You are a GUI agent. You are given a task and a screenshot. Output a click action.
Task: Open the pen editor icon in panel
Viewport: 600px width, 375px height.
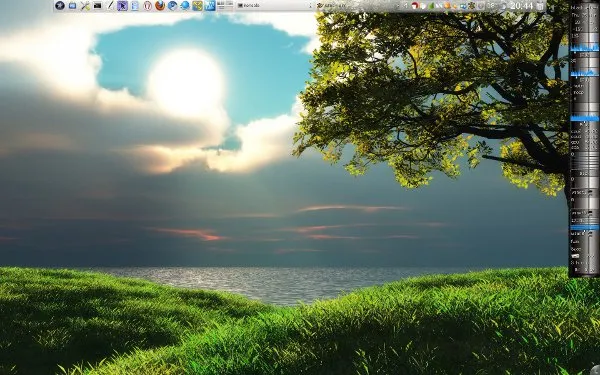tap(110, 5)
